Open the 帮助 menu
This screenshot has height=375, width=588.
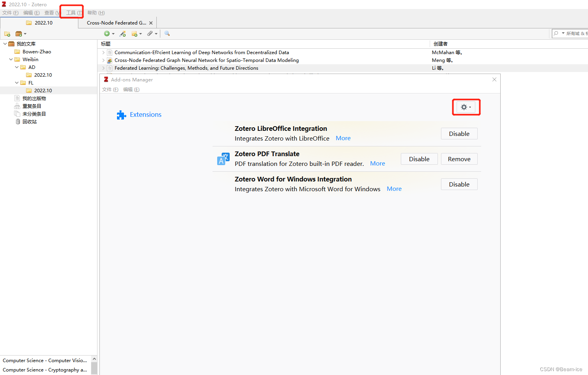[96, 13]
